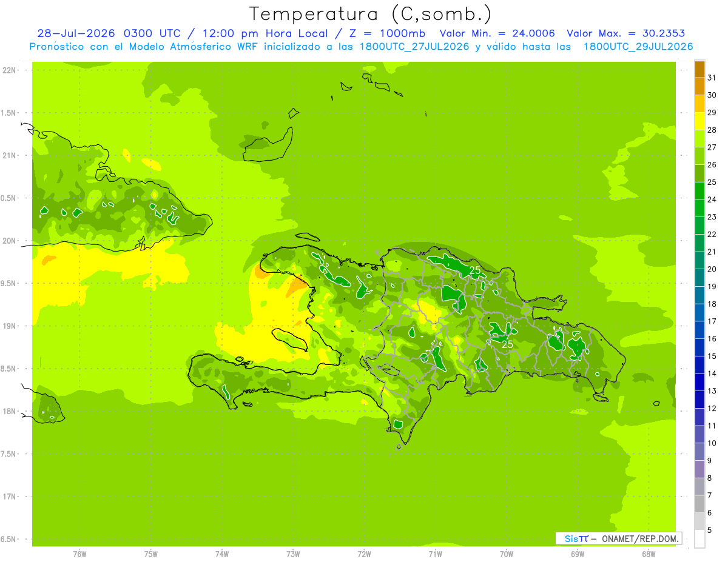
Task: Click "1800UTC_27JUL2026" initialization time
Action: (x=415, y=47)
